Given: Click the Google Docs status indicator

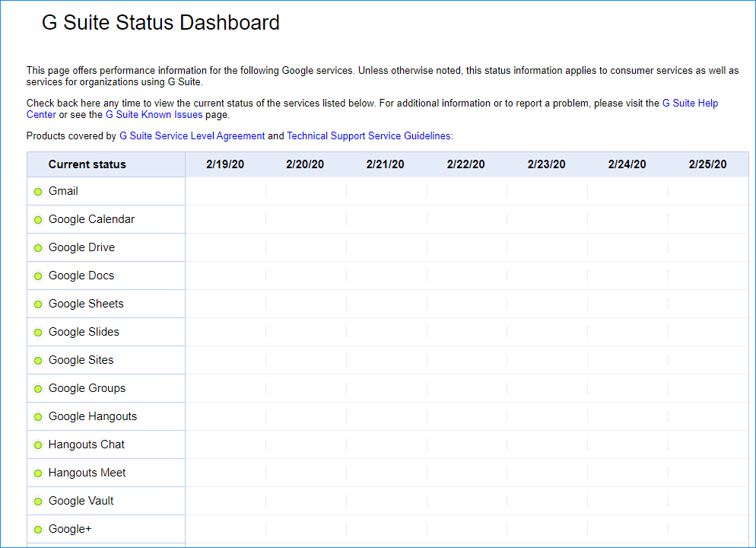Looking at the screenshot, I should 38,276.
